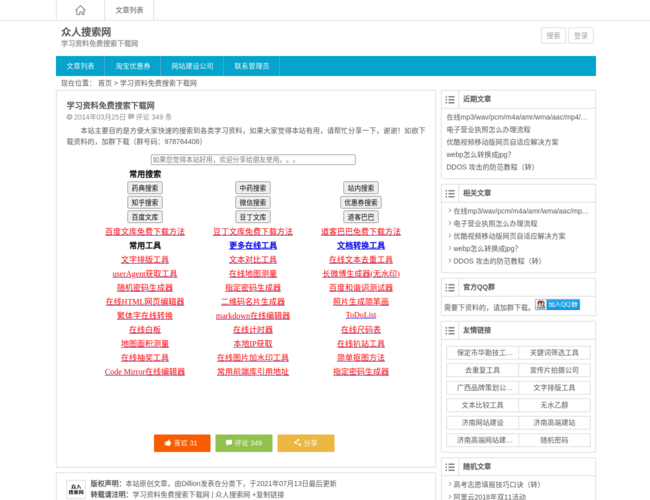The width and height of the screenshot is (650, 500).
Task: Click the search text input field
Action: coord(253,160)
